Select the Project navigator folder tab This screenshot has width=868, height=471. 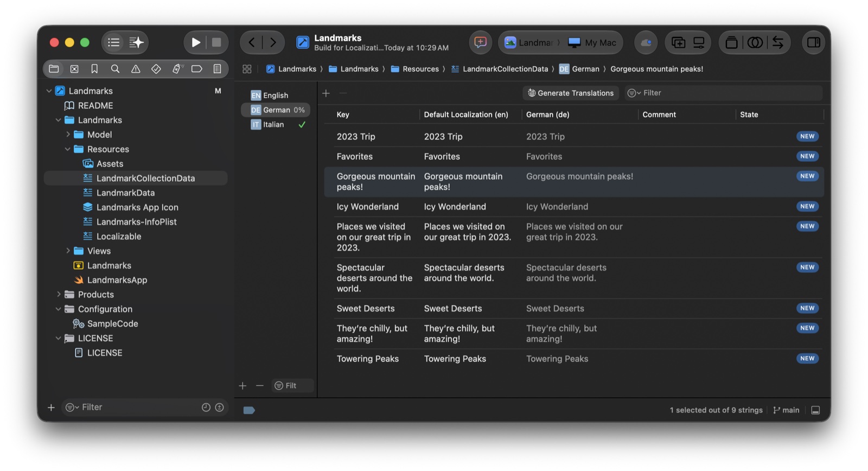coord(54,69)
